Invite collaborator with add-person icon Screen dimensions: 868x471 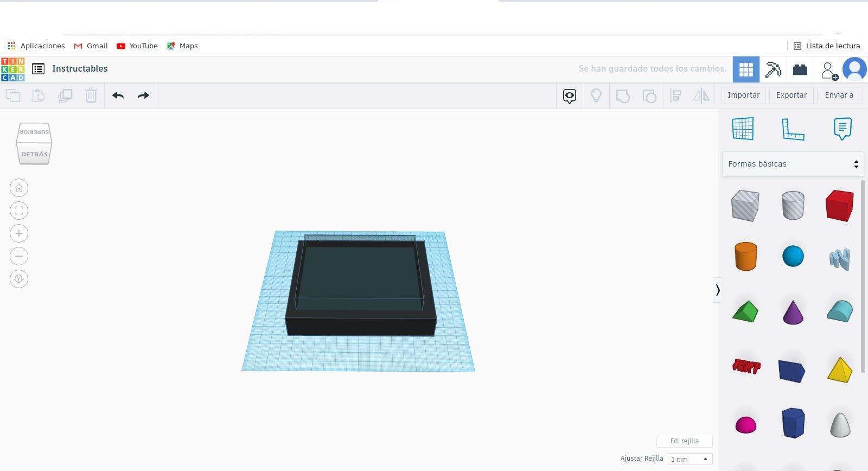(829, 71)
